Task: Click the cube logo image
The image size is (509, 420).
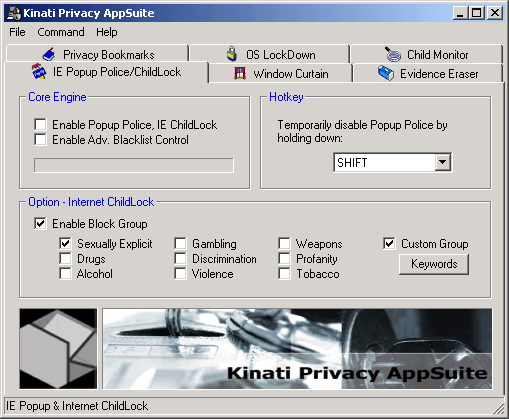Action: (58, 349)
